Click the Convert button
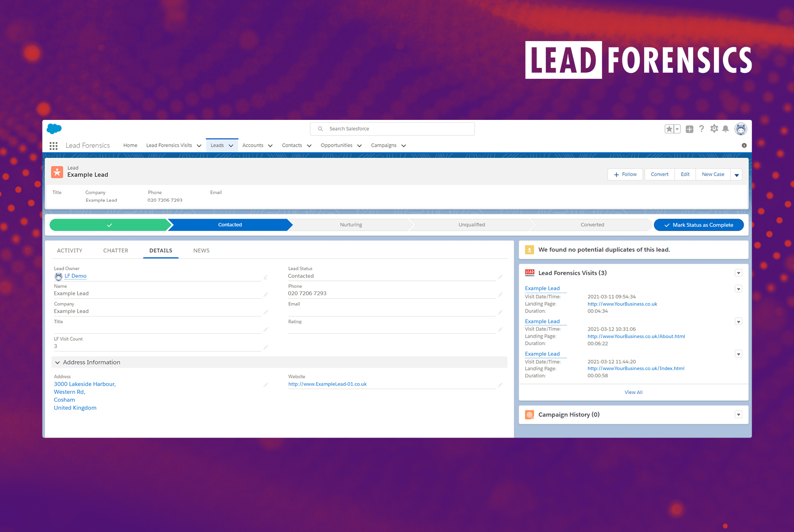The width and height of the screenshot is (794, 532). pos(659,174)
